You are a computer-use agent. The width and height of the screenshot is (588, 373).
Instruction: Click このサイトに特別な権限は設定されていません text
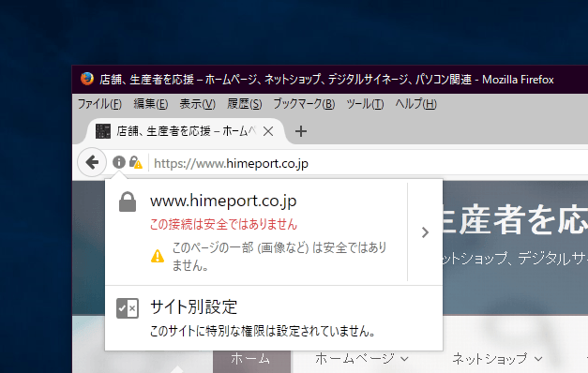click(263, 331)
